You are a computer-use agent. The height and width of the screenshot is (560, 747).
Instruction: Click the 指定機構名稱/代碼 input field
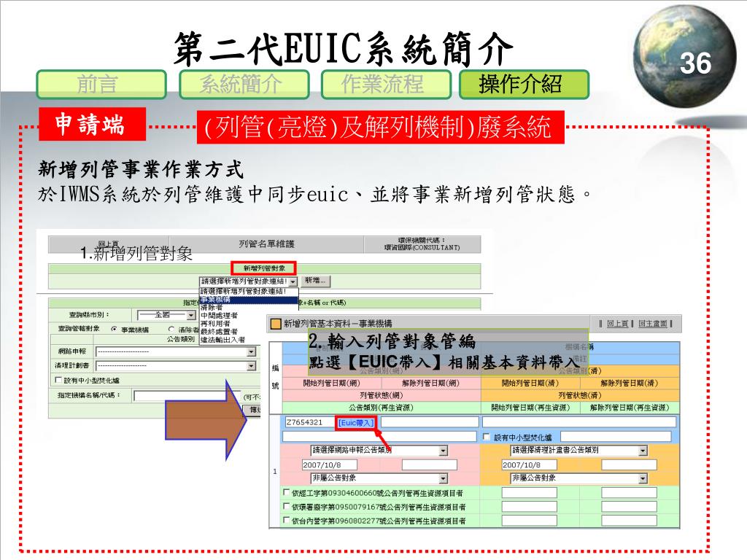point(187,396)
